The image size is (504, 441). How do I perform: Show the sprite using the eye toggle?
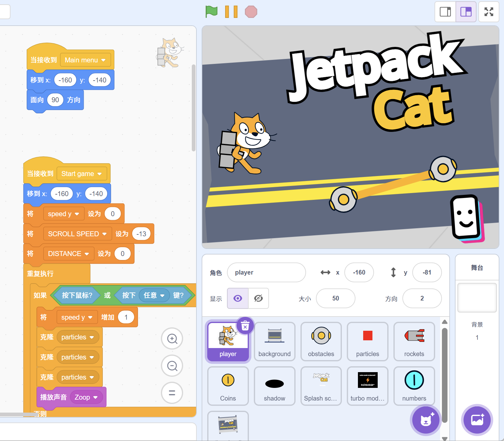pyautogui.click(x=238, y=298)
